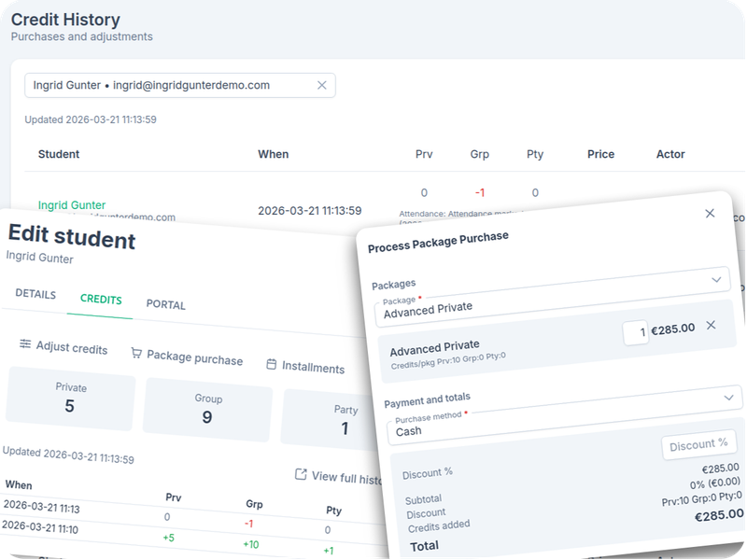Close the Process Package Purchase dialog
The image size is (747, 560).
(710, 214)
